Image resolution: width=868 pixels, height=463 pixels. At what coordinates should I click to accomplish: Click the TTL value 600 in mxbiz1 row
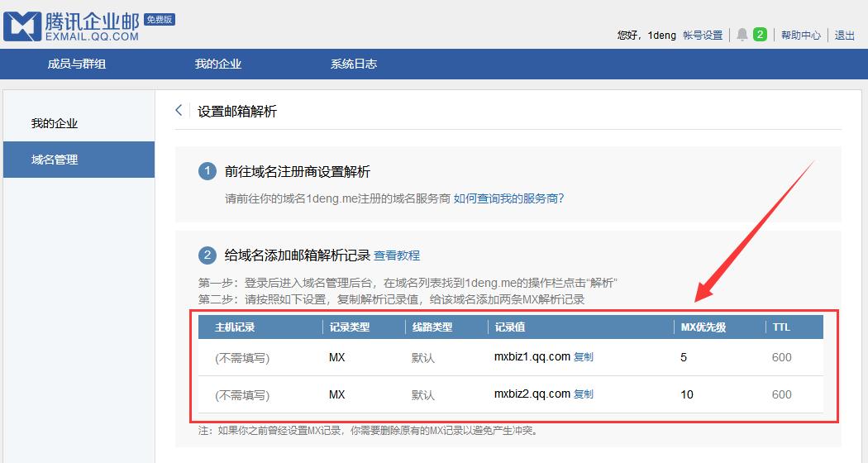point(782,358)
